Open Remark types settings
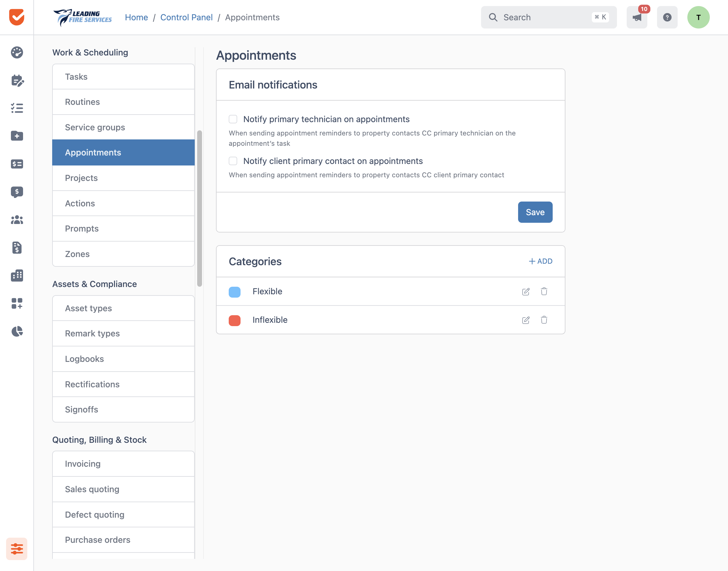This screenshot has height=571, width=728. click(123, 333)
